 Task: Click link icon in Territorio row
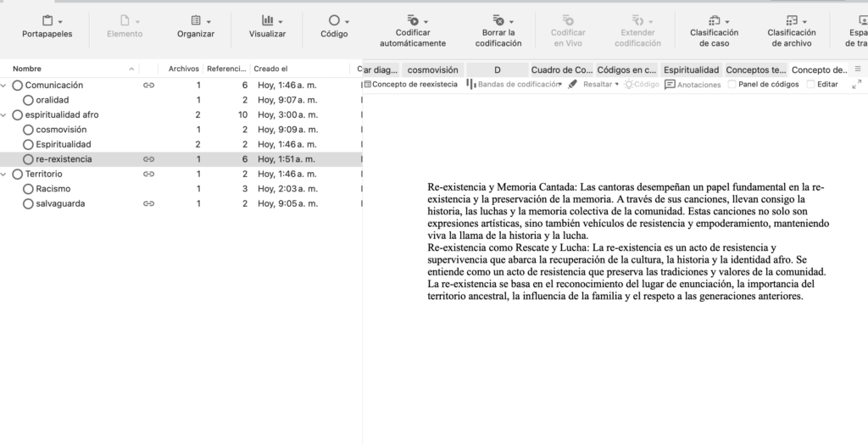[x=148, y=174]
